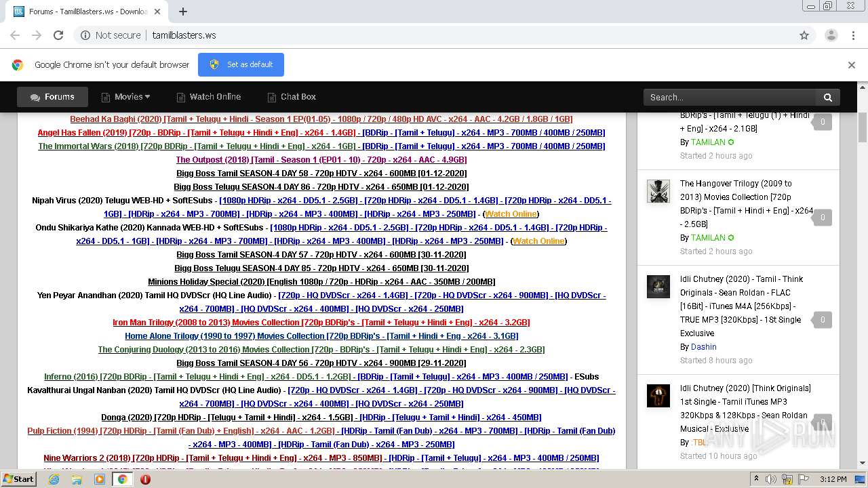Click the system clock showing 3:12 PM
868x488 pixels.
point(833,479)
